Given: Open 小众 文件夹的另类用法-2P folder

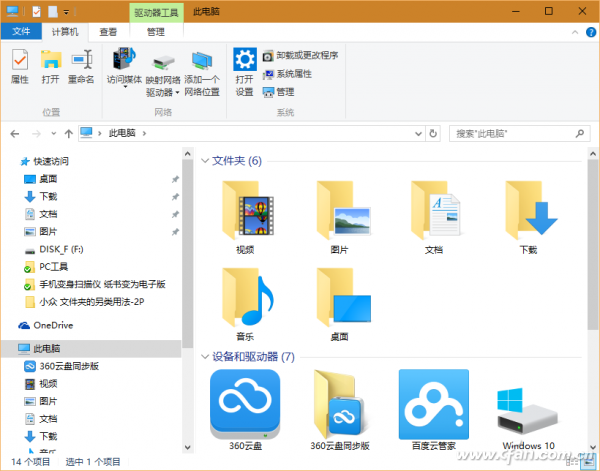Looking at the screenshot, I should pos(85,302).
